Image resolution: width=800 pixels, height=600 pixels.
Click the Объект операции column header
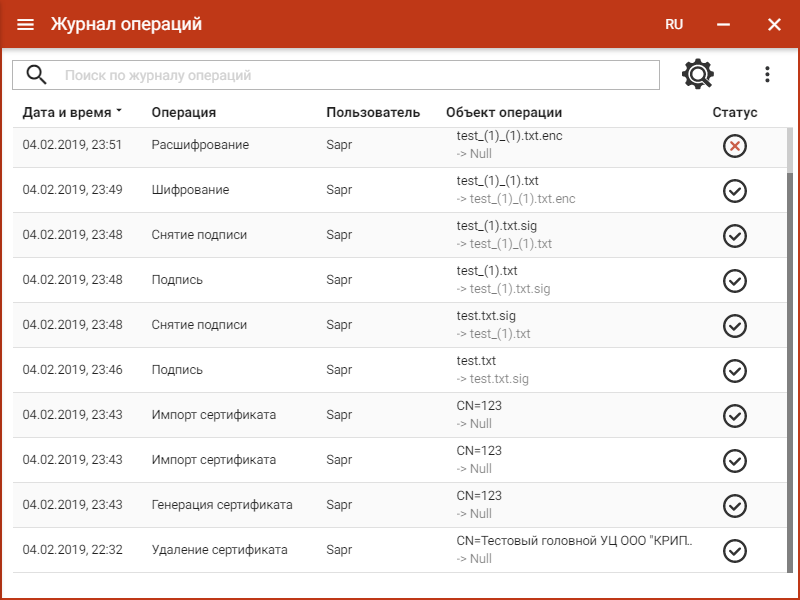pyautogui.click(x=504, y=112)
